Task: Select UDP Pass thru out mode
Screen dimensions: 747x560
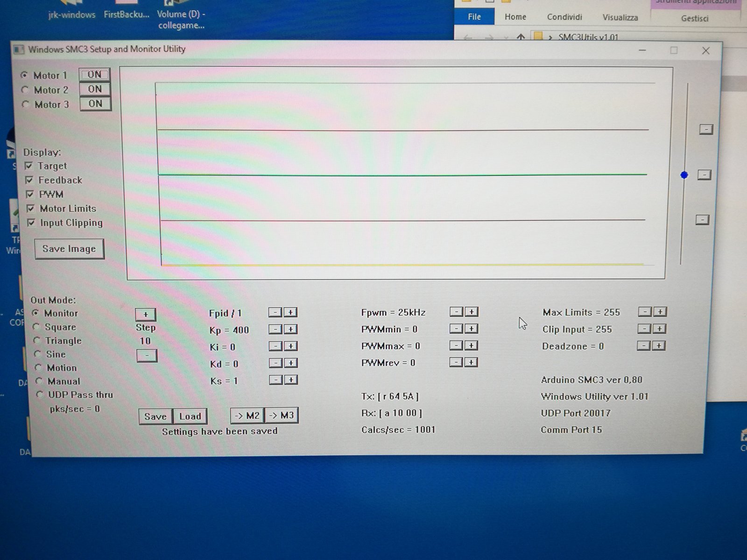Action: pos(40,395)
